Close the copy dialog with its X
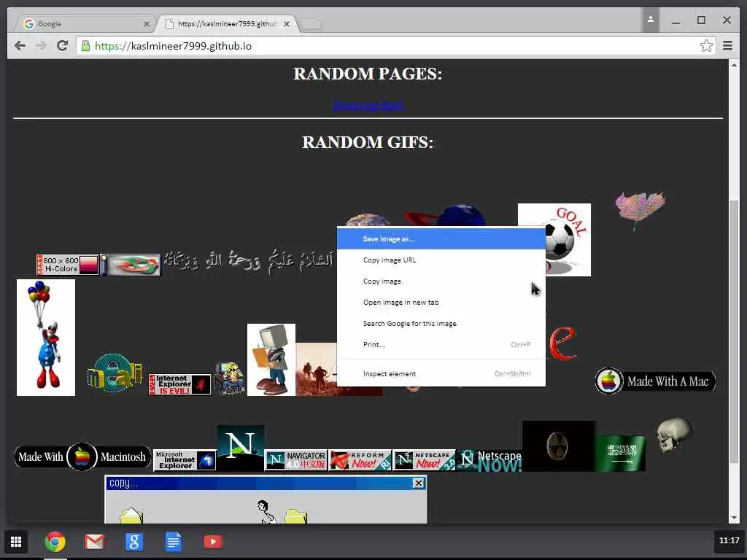Image resolution: width=747 pixels, height=560 pixels. [x=418, y=483]
